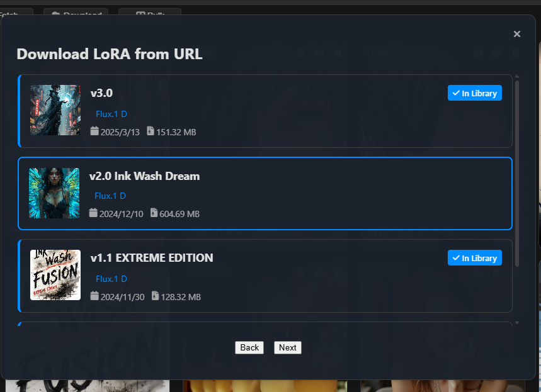Image resolution: width=541 pixels, height=392 pixels.
Task: Click calendar icon beside 2024/12/10
Action: (x=93, y=213)
